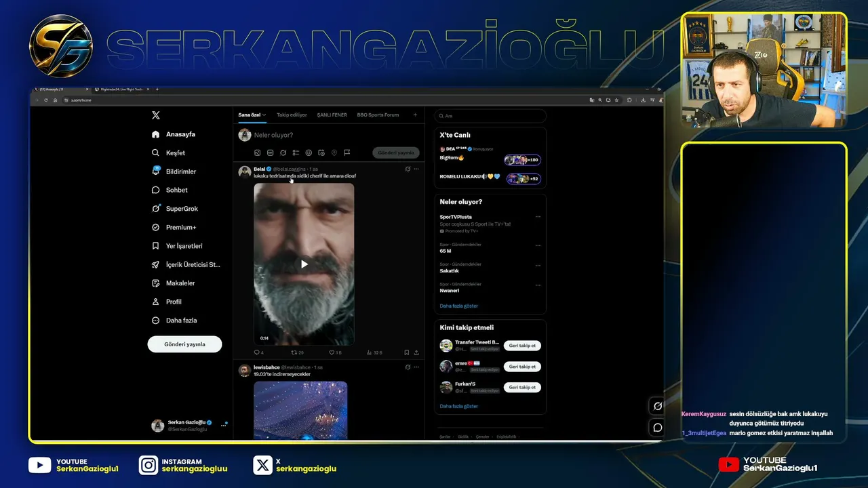The image size is (868, 488).
Task: Open a new browser tab
Action: click(x=157, y=89)
